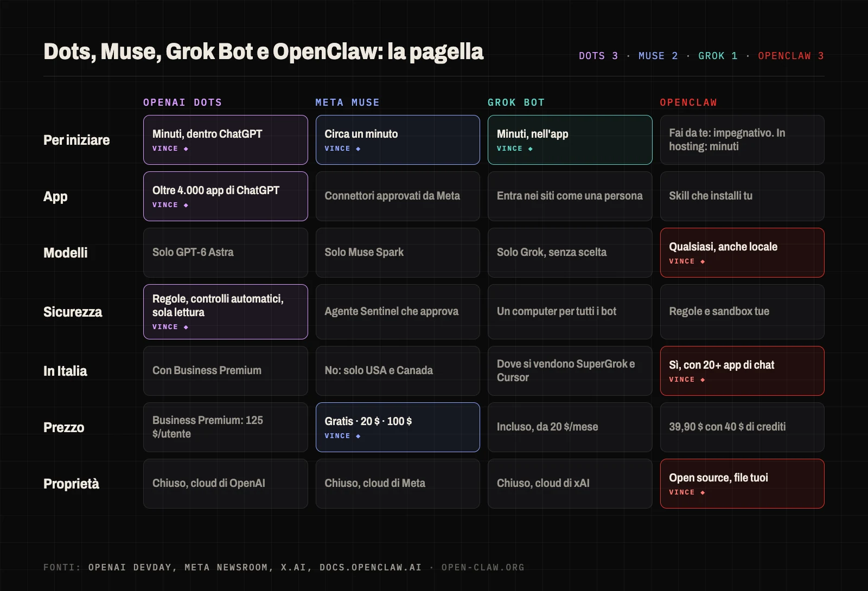Select 'Dove si vendono SuperGrok e Cursor' cell
The width and height of the screenshot is (868, 591).
(570, 371)
